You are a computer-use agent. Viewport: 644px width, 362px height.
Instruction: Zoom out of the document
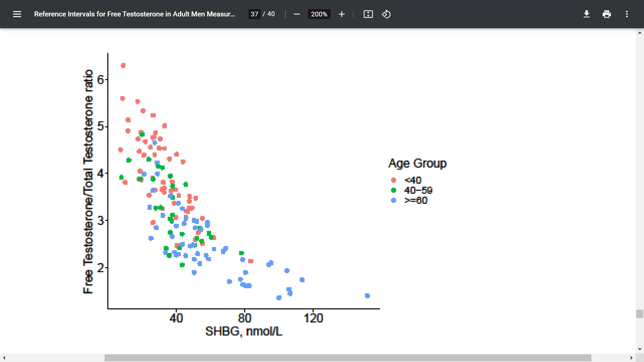coord(297,14)
